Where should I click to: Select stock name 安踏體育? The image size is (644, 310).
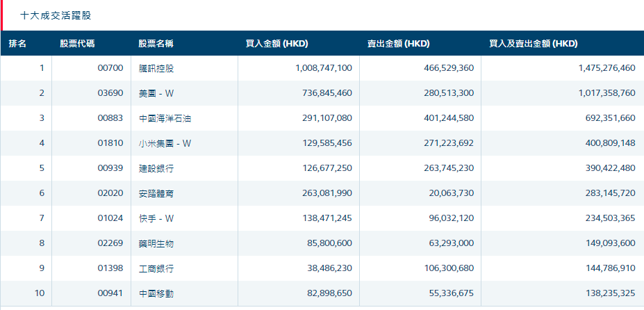156,193
